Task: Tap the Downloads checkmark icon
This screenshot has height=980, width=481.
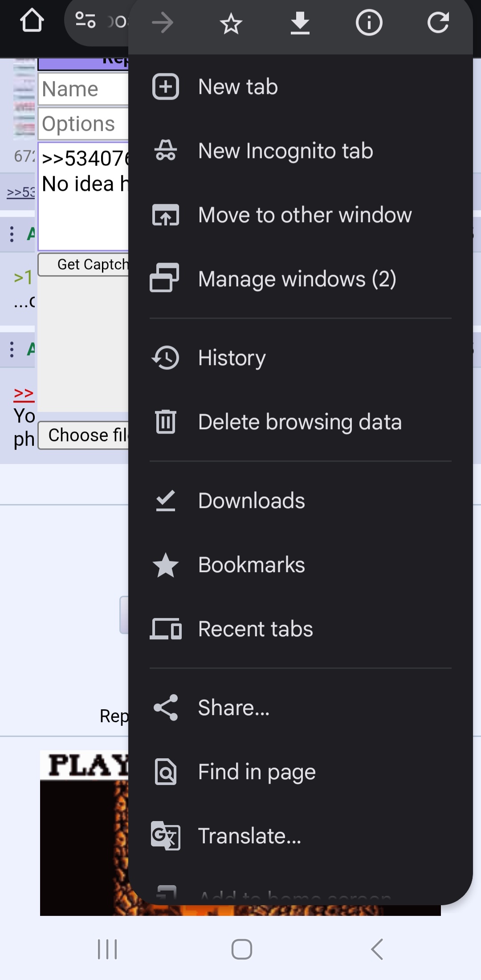Action: click(x=166, y=500)
